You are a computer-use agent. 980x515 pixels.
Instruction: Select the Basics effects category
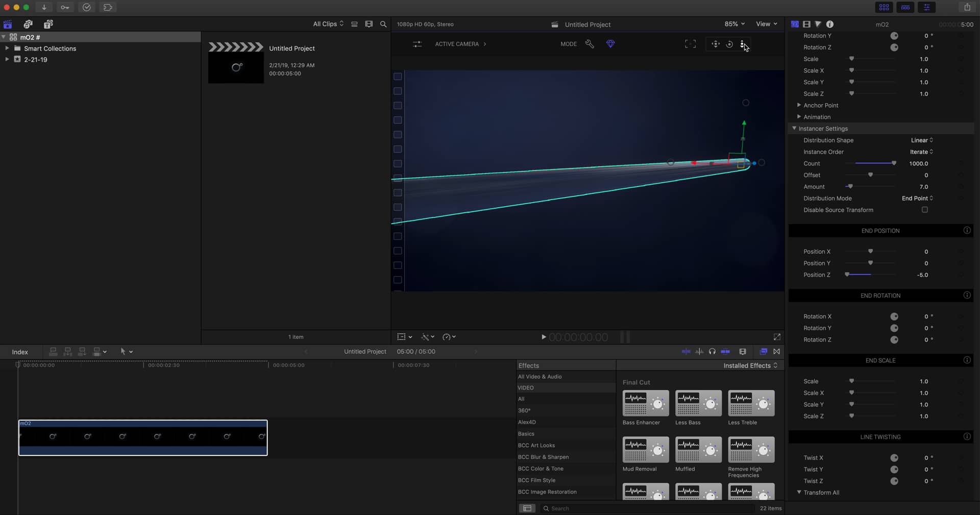[x=526, y=434]
